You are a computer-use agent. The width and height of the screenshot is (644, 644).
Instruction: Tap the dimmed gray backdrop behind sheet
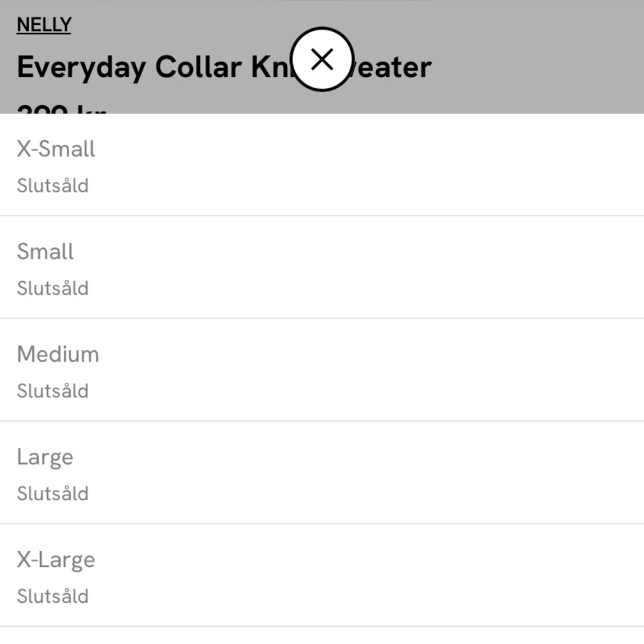coord(534,49)
